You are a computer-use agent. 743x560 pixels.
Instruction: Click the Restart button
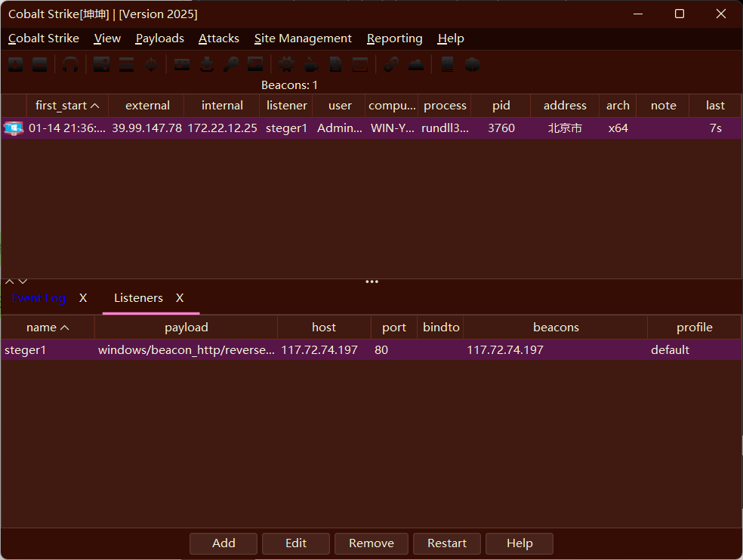pos(447,543)
